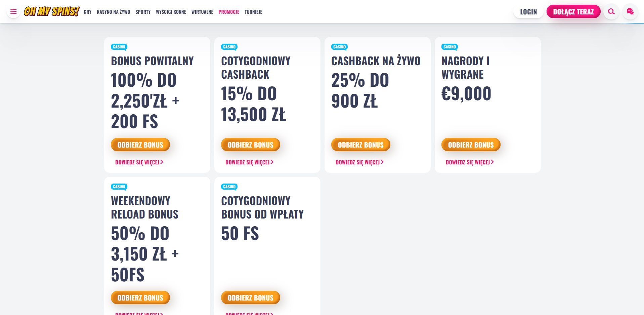The height and width of the screenshot is (315, 644).
Task: Expand Dowiedz się więcej under Cashback na Żywo
Action: pyautogui.click(x=359, y=162)
